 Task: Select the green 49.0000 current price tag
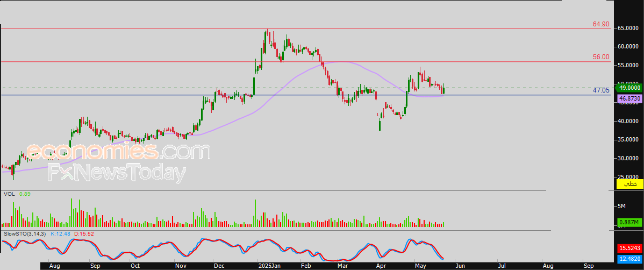click(x=629, y=88)
